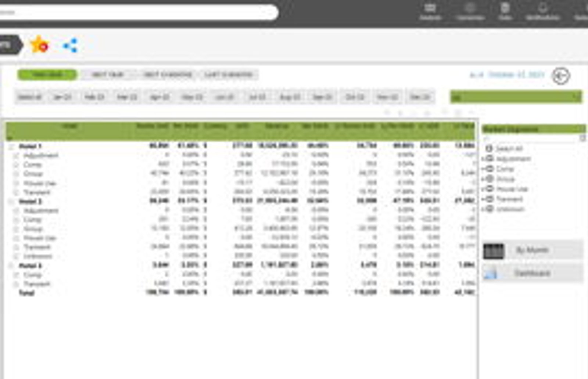
Task: Click Adjustment row under Hotel 2
Action: pos(41,210)
